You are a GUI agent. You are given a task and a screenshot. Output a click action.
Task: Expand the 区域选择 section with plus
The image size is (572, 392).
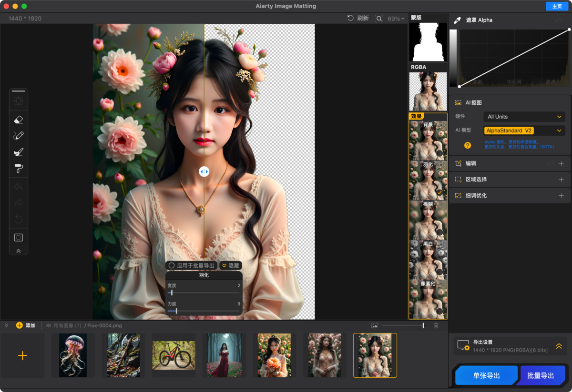point(561,180)
